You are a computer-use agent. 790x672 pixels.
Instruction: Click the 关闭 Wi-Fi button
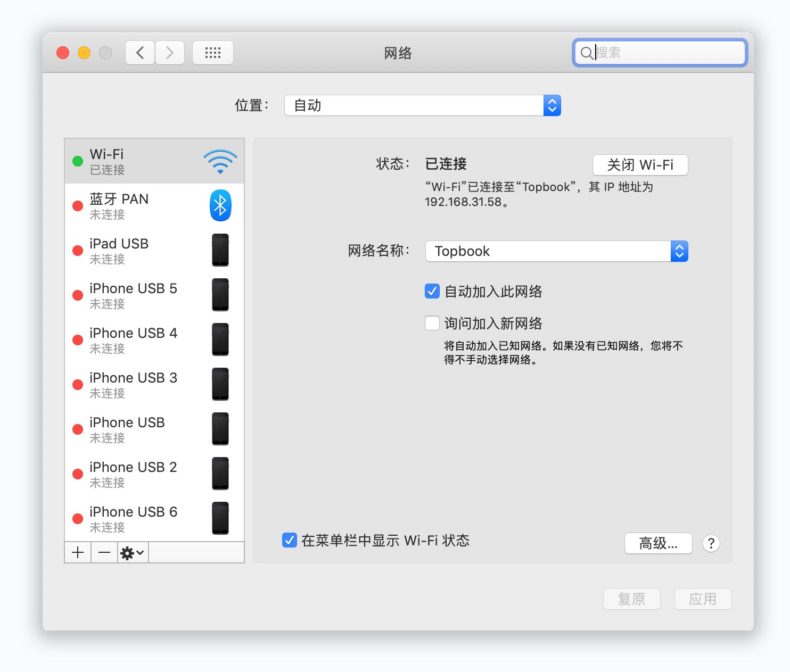(640, 165)
